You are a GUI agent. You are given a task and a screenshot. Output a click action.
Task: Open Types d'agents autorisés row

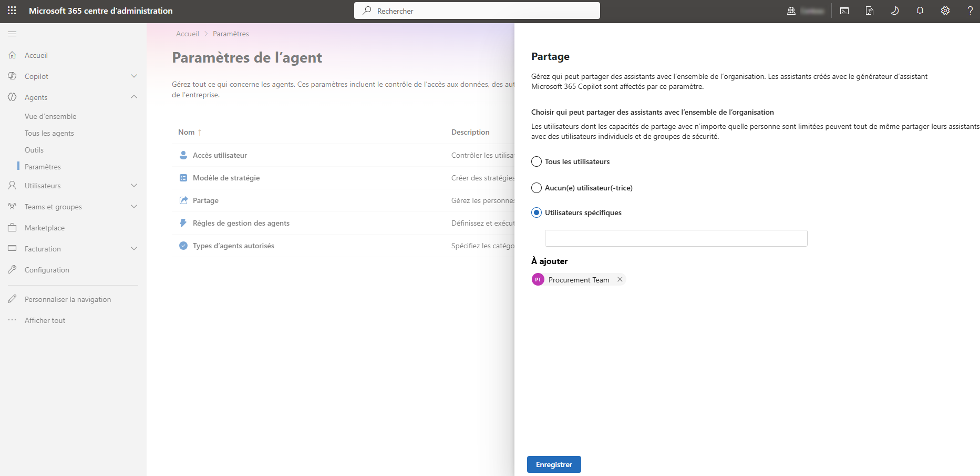click(x=343, y=246)
